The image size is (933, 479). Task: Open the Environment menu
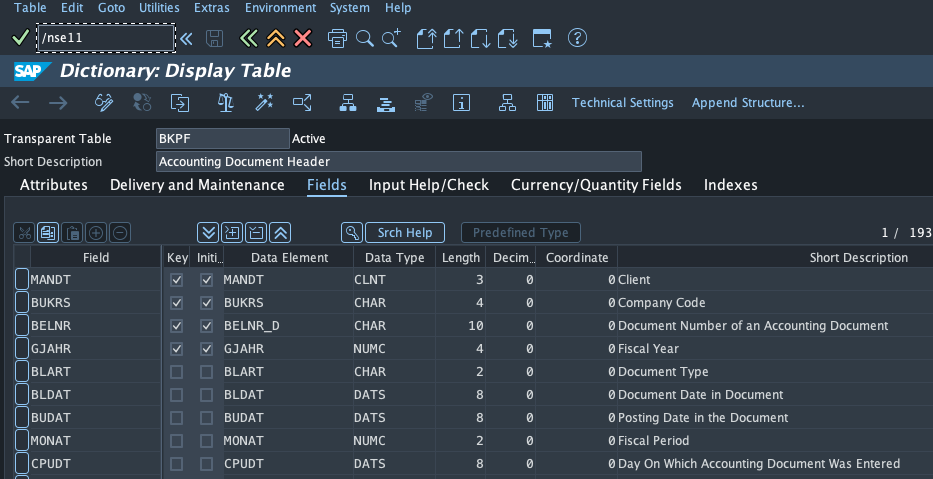[281, 8]
